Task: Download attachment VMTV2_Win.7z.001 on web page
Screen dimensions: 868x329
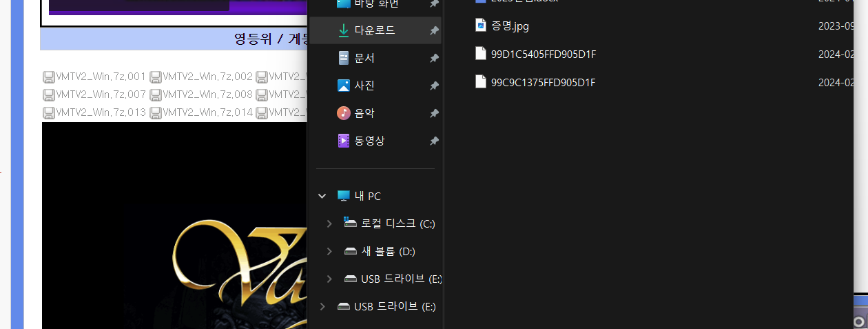Action: (x=101, y=77)
